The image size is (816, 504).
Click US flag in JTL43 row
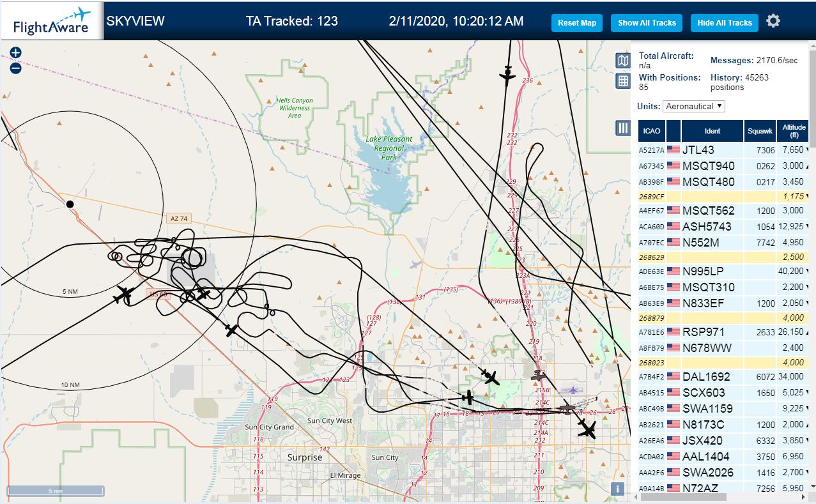pyautogui.click(x=673, y=149)
